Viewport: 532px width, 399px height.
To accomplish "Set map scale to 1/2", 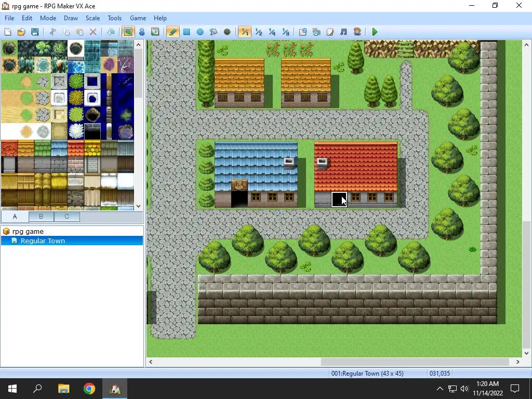I will click(x=259, y=32).
